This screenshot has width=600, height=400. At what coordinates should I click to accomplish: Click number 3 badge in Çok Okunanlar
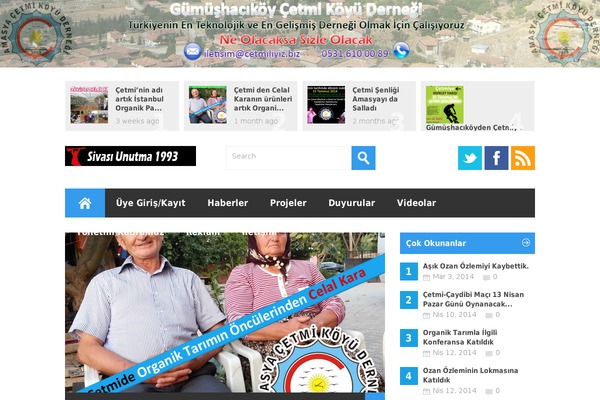[409, 338]
